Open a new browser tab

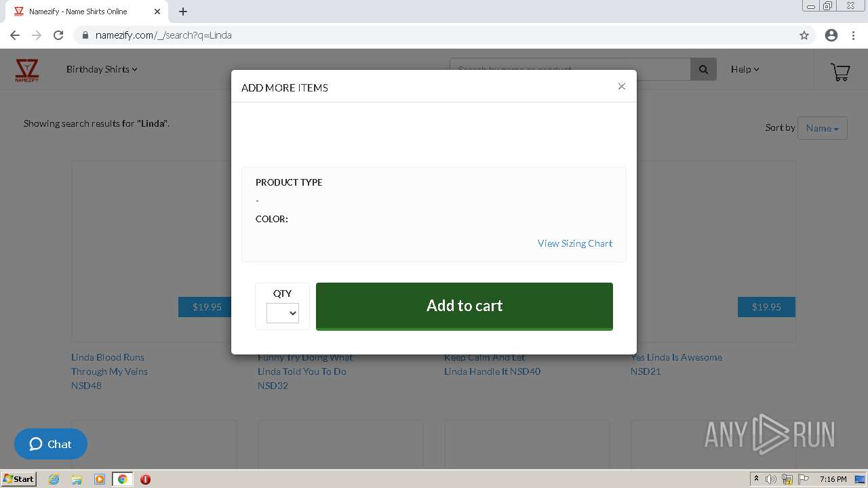pos(183,12)
